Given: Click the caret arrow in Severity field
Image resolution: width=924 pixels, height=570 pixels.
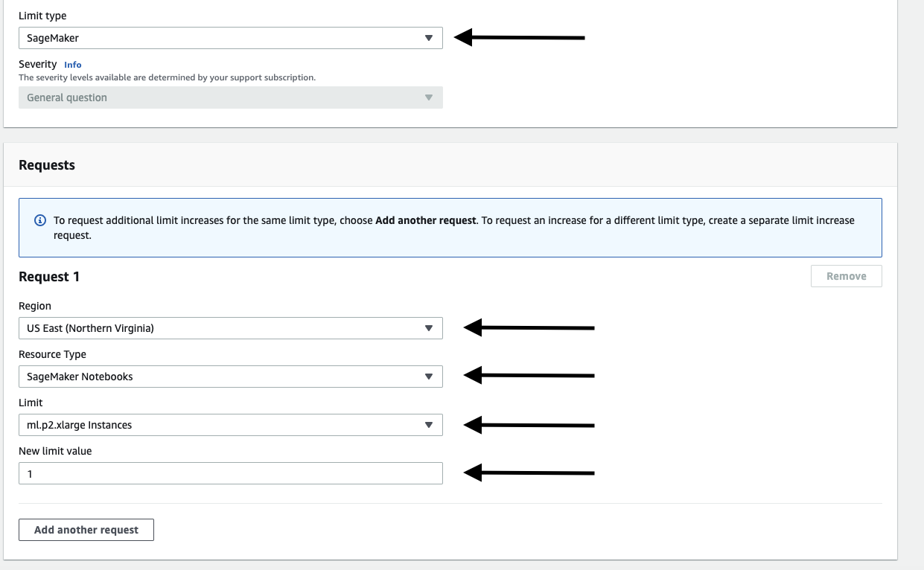Looking at the screenshot, I should point(428,97).
